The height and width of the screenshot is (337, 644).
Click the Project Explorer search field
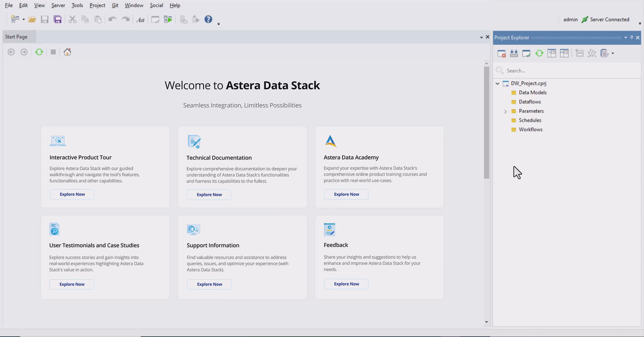tap(567, 70)
